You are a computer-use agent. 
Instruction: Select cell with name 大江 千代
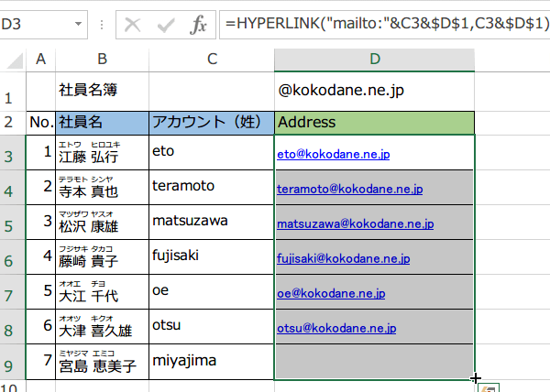tap(102, 291)
